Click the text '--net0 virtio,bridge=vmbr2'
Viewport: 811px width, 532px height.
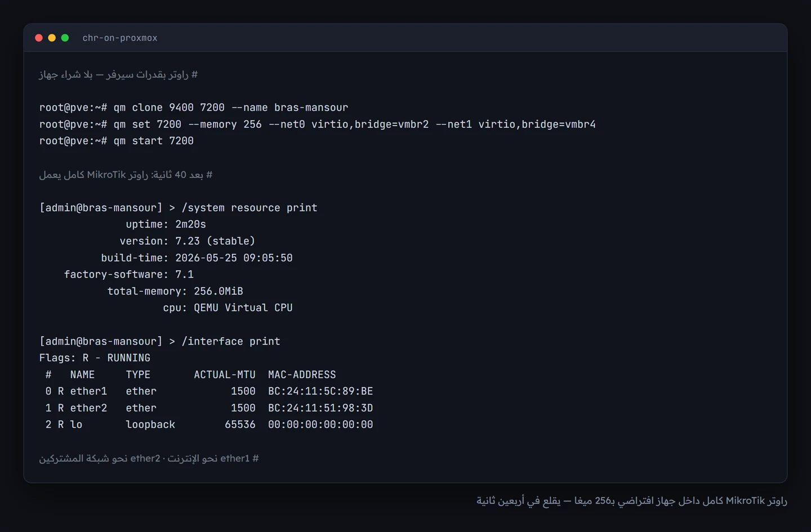pyautogui.click(x=349, y=124)
